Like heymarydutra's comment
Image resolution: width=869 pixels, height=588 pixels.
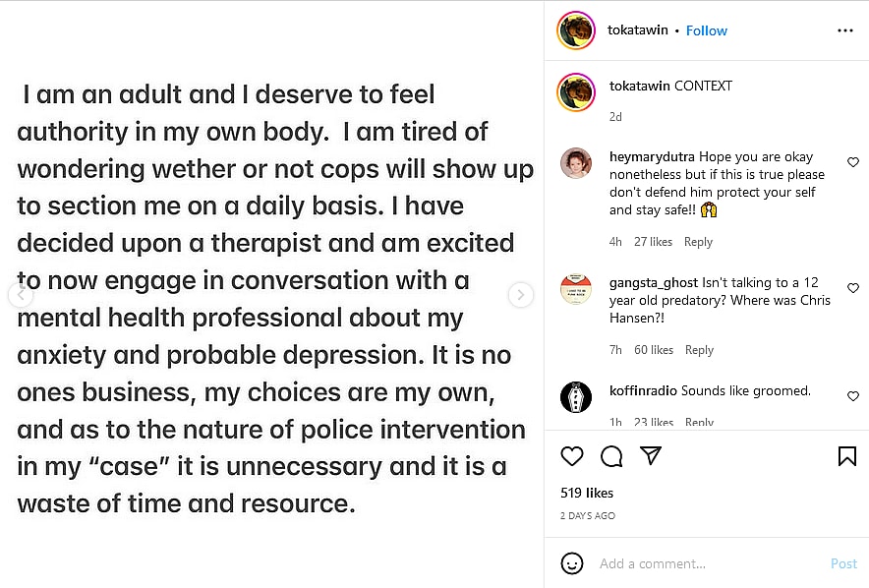pos(852,162)
